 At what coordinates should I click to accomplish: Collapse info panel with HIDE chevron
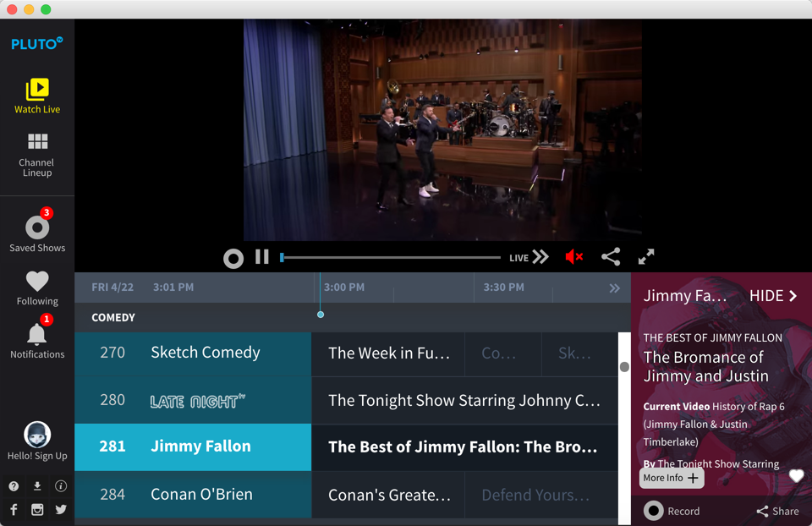coord(773,296)
